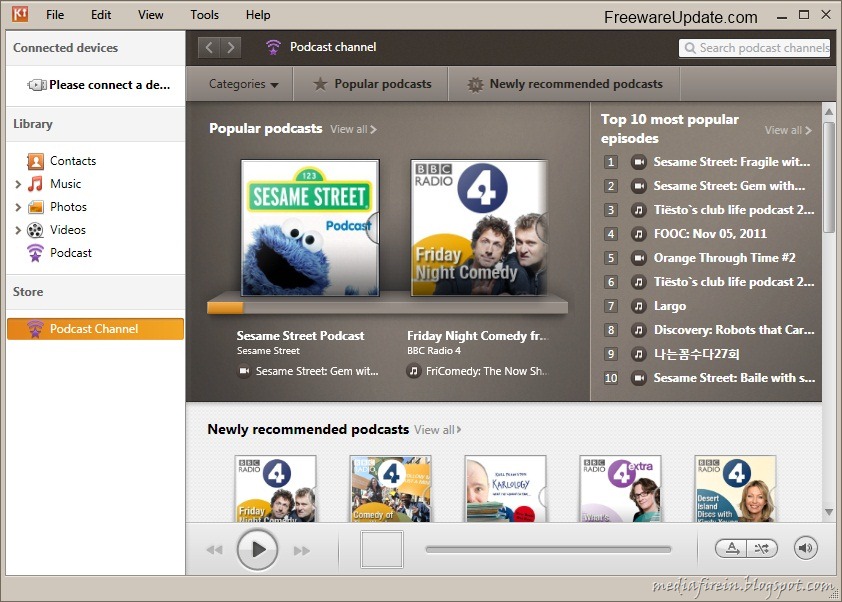Click the rewind previous track button

click(x=214, y=550)
